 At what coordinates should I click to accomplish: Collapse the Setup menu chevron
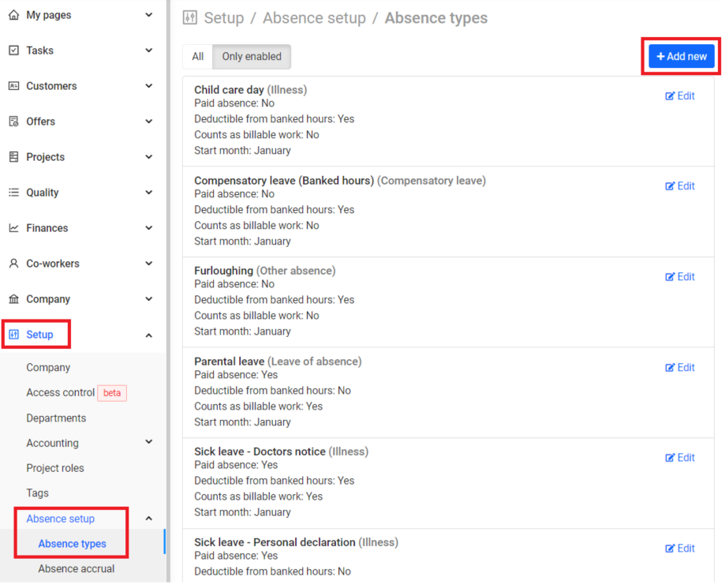coord(149,335)
